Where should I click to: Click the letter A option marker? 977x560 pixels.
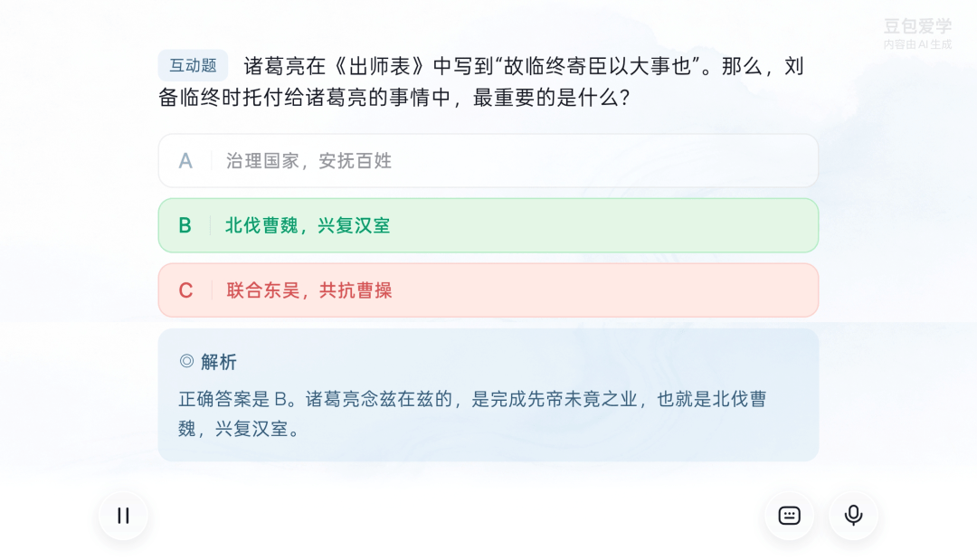tap(185, 161)
